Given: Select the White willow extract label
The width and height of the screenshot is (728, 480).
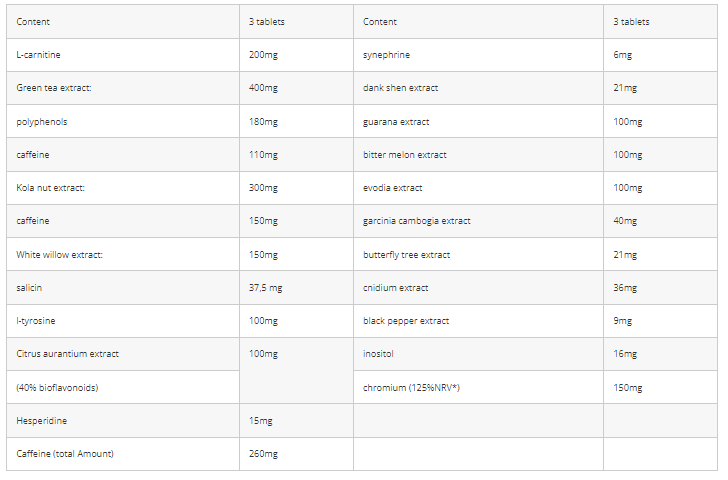Looking at the screenshot, I should [59, 254].
